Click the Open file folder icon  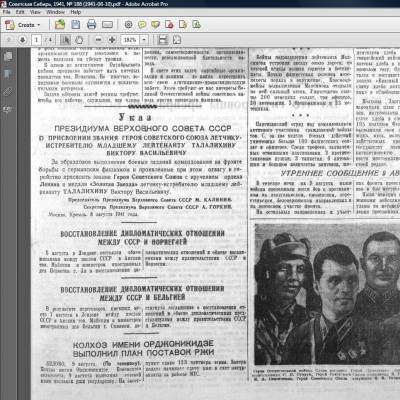pyautogui.click(x=60, y=24)
